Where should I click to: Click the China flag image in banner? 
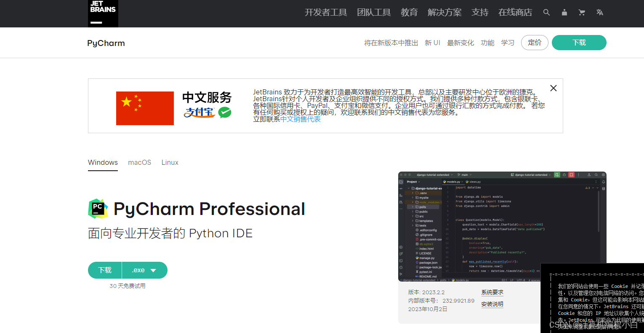click(145, 108)
